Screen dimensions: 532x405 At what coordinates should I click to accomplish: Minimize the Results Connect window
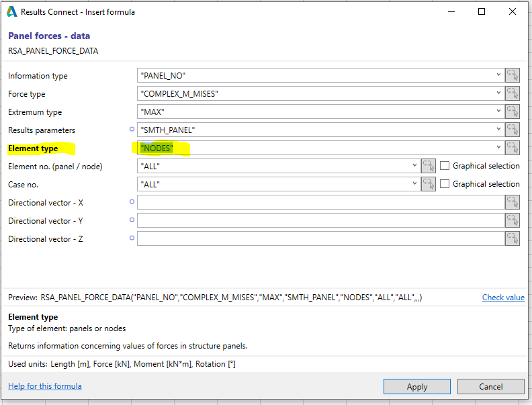[x=451, y=11]
